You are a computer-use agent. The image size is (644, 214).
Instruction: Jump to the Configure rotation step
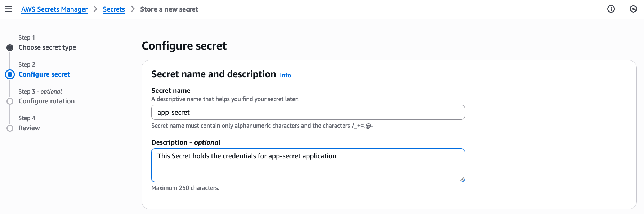pyautogui.click(x=46, y=101)
